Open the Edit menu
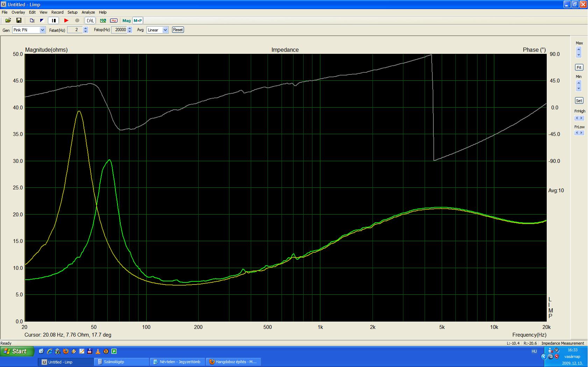The image size is (588, 367). click(32, 12)
